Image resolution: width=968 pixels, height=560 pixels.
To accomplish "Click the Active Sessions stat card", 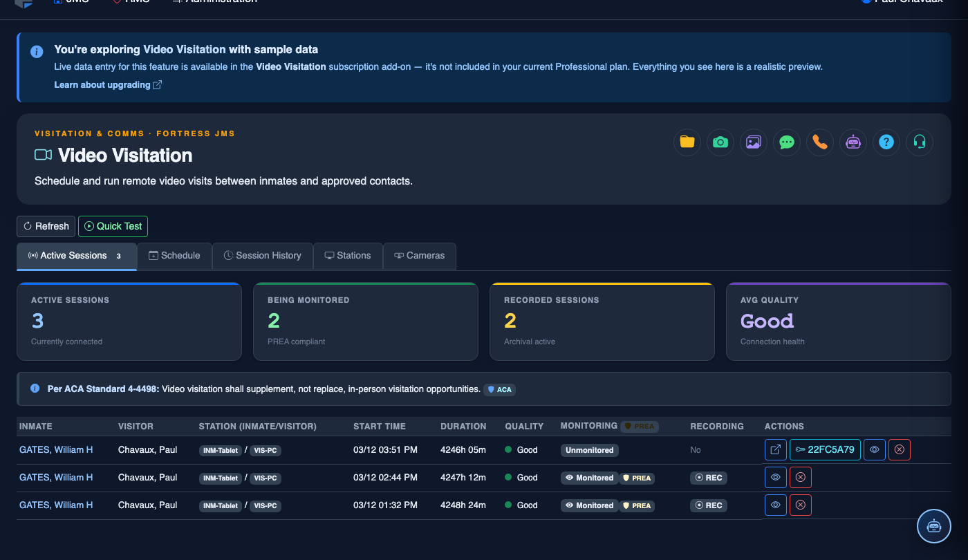I will [129, 321].
